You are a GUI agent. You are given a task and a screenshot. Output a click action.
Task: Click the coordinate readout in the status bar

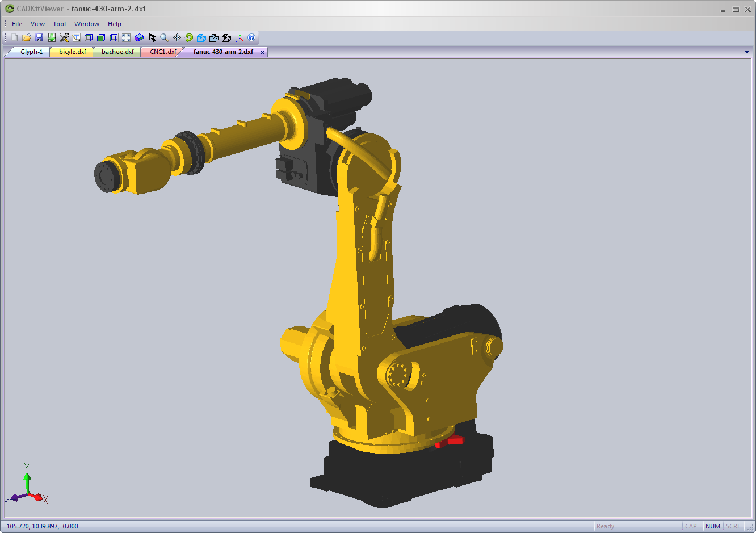click(x=40, y=526)
